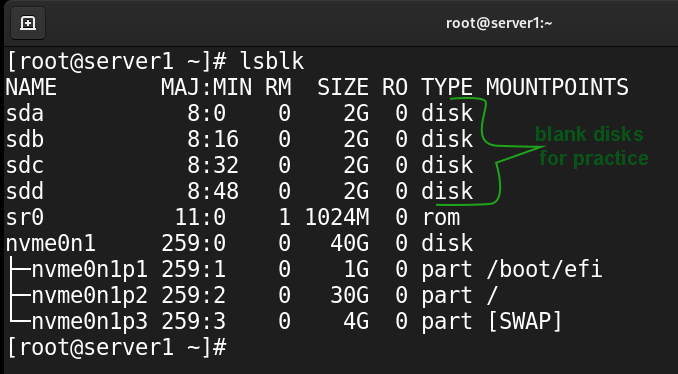Click the nvme0n1 disk name
Viewport: 678px width, 374px height.
pyautogui.click(x=51, y=243)
